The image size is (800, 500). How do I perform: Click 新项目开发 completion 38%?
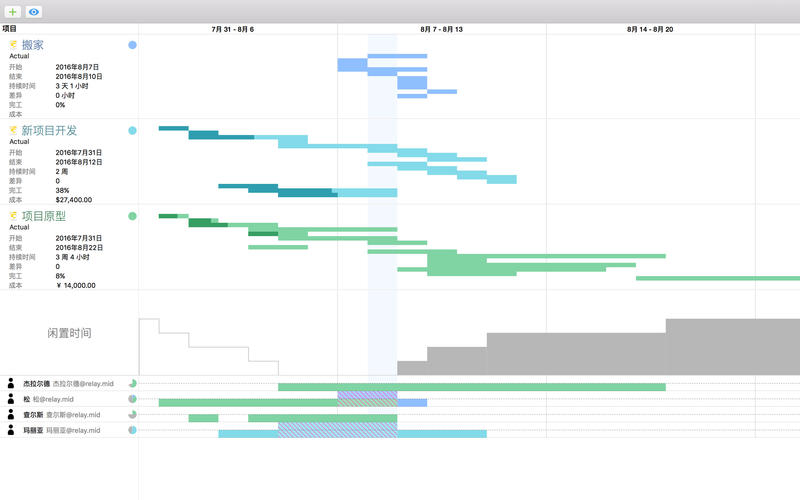pyautogui.click(x=62, y=191)
